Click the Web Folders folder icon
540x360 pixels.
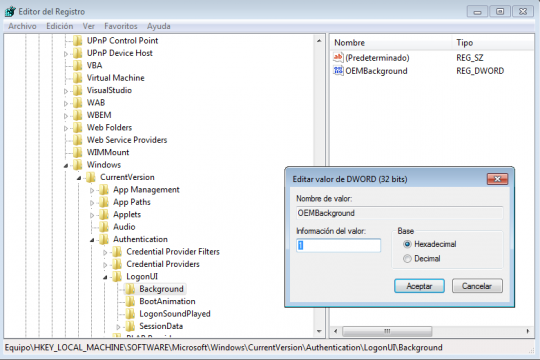click(x=78, y=127)
